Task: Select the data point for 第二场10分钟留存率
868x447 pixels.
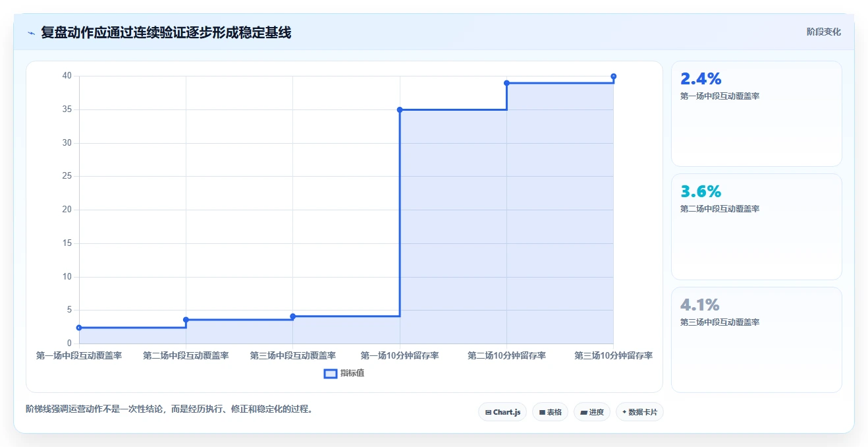Action: (x=506, y=83)
